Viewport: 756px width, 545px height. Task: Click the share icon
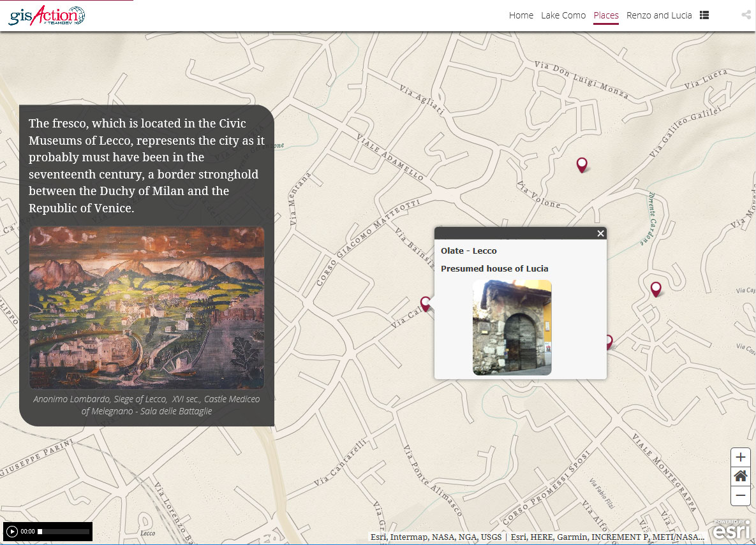pos(746,15)
